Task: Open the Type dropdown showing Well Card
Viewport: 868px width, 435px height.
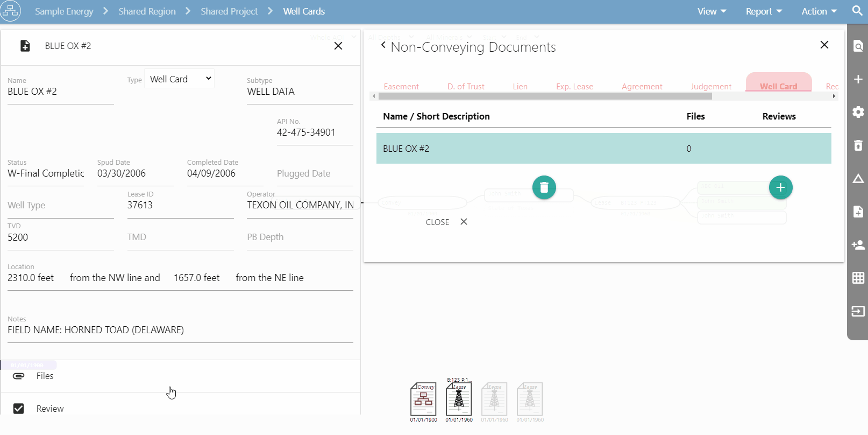Action: [180, 79]
